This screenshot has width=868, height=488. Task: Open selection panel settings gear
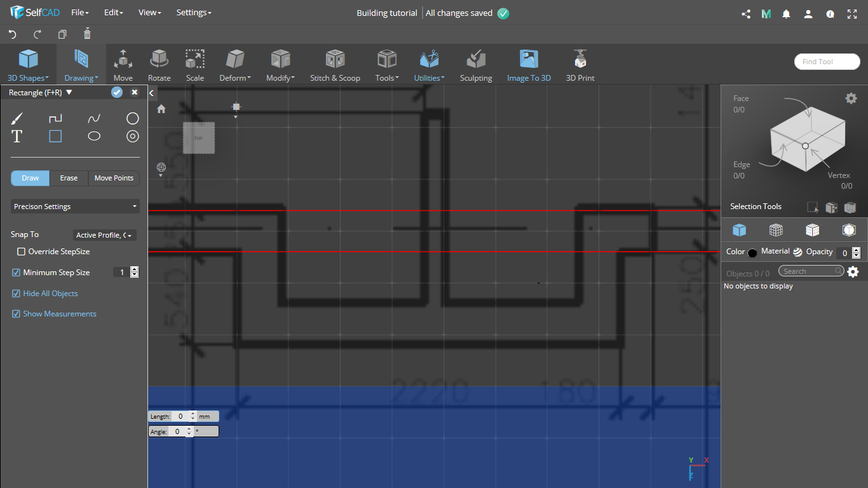(851, 98)
